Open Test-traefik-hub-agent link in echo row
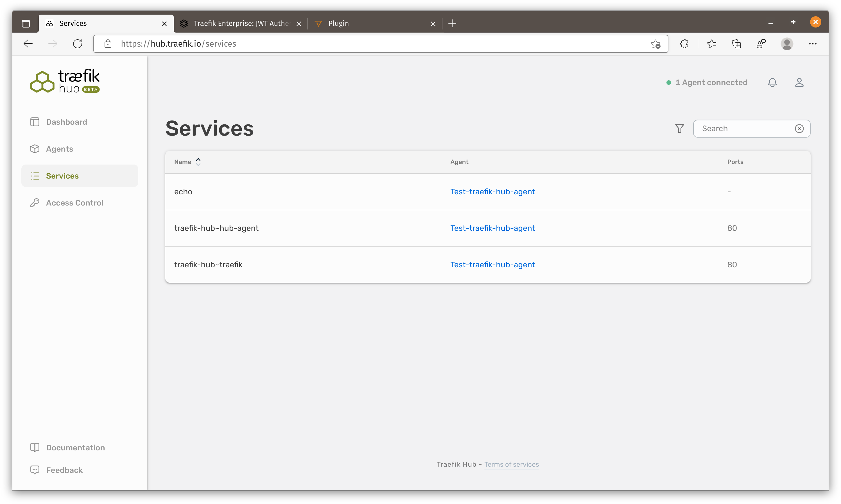The height and width of the screenshot is (504, 841). pyautogui.click(x=492, y=191)
